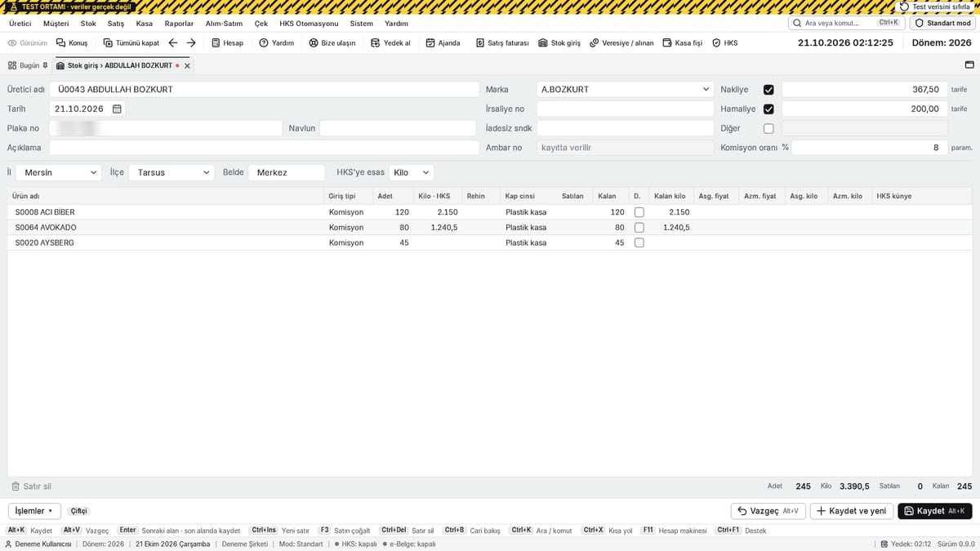Close the Stok giriş ABDULLAH BOZKURT tab
The image size is (980, 551).
(x=187, y=65)
